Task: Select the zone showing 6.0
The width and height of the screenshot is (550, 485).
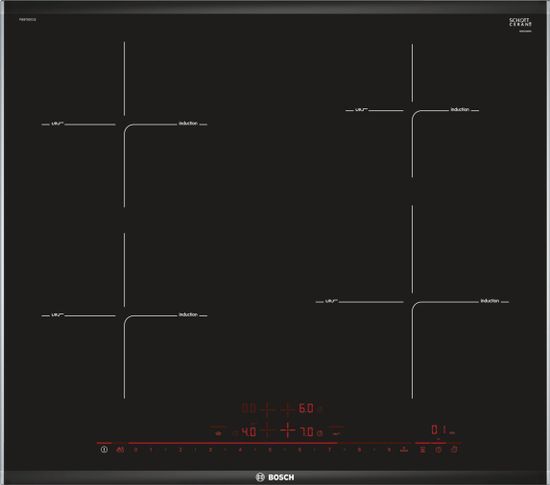Action: 306,408
